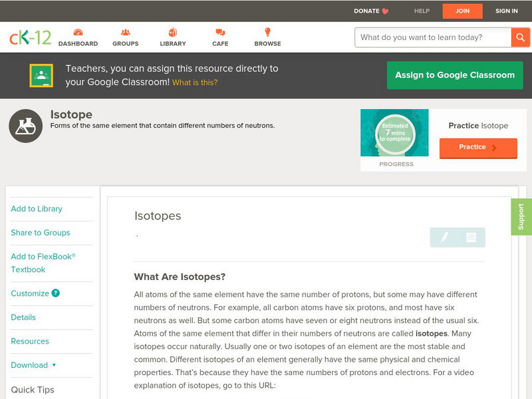Open the green Support side tab
Screen dimensions: 532x399
tap(521, 217)
